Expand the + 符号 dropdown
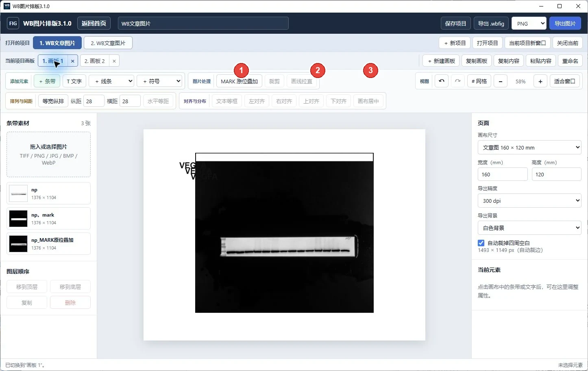 click(159, 81)
